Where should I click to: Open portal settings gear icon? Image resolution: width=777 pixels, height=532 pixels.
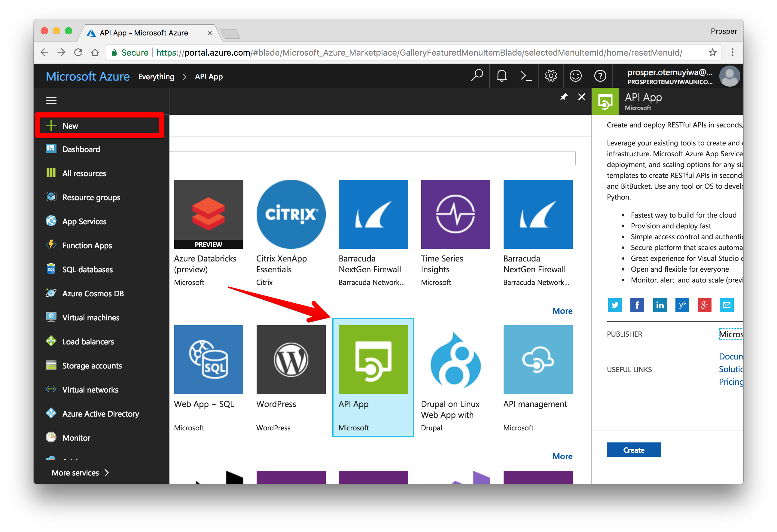click(x=551, y=76)
